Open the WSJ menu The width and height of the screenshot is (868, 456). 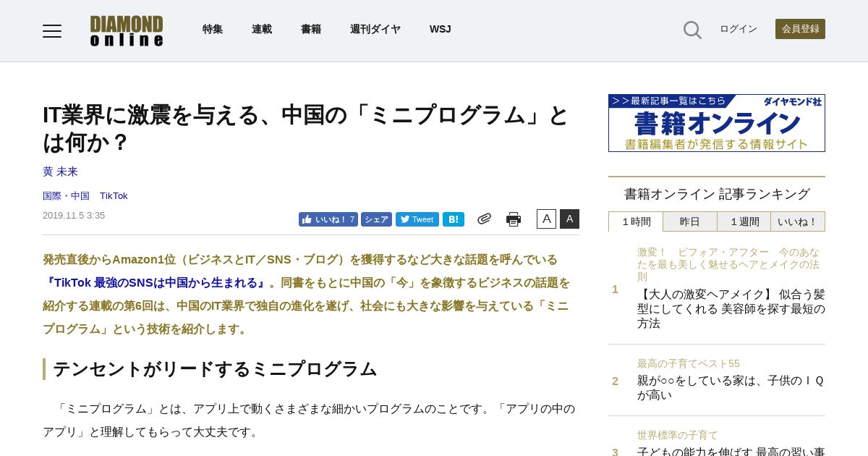[440, 30]
